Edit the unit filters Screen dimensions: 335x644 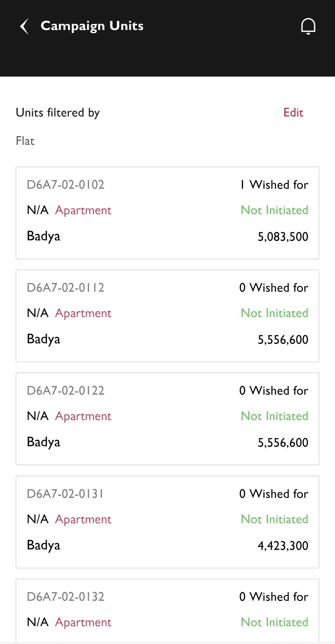pyautogui.click(x=293, y=113)
